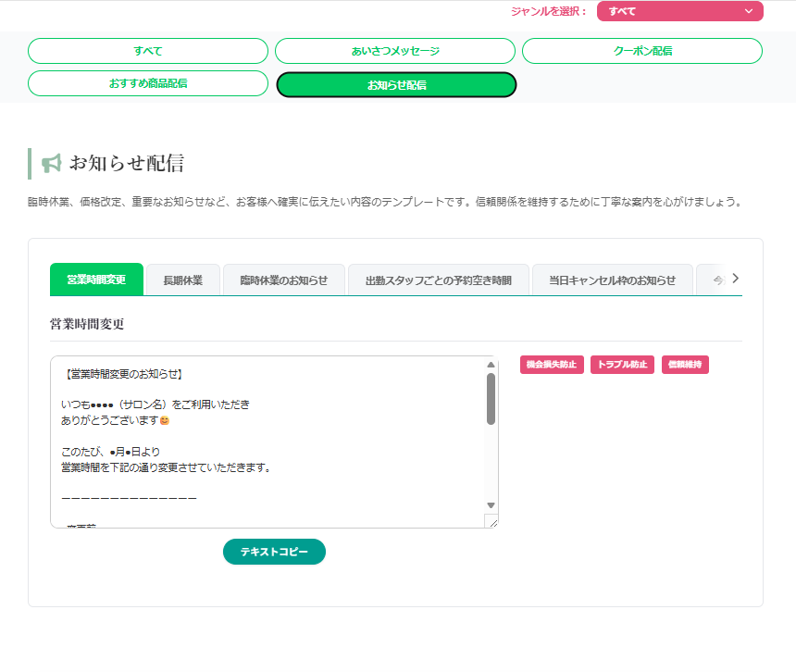
Task: Click the scroll-up arrow of the template text area
Action: click(x=491, y=365)
